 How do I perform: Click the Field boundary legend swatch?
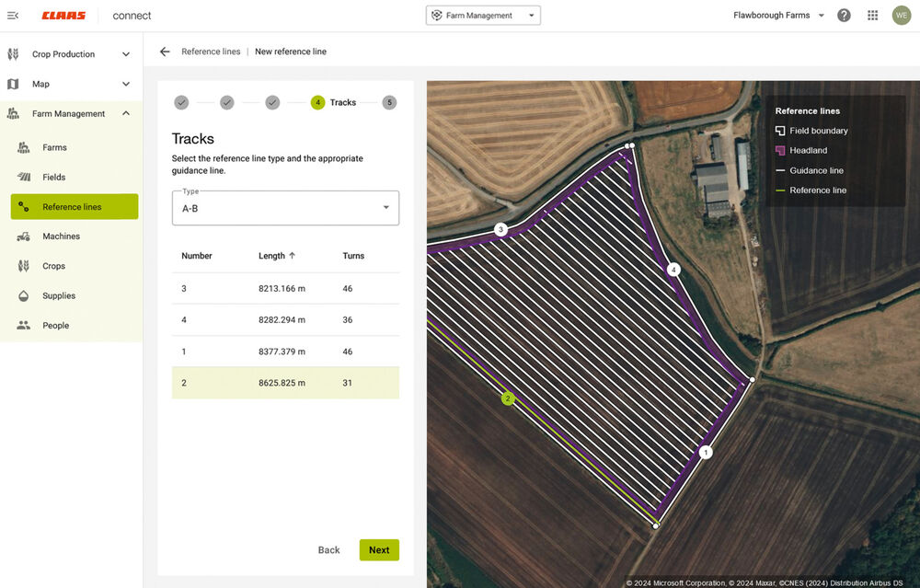[780, 131]
